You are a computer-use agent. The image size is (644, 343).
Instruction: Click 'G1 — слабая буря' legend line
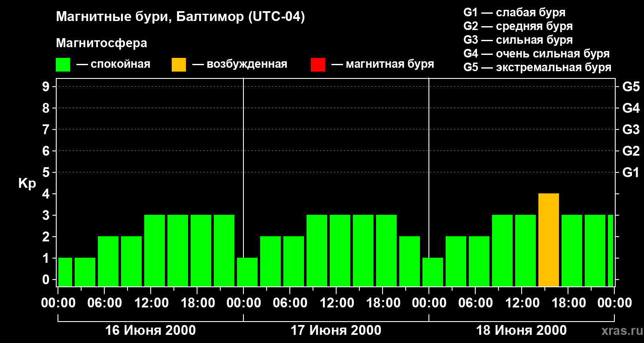tap(514, 12)
